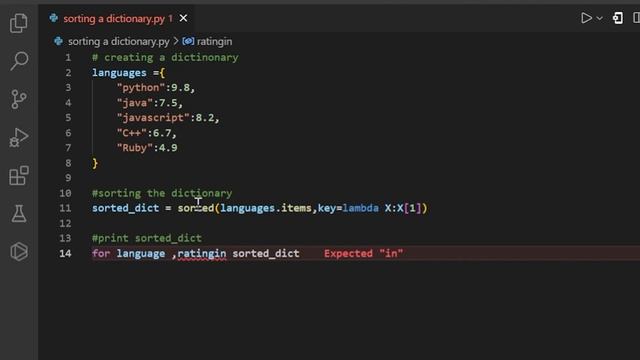Click line number 11 in gutter
This screenshot has width=640, height=360.
pyautogui.click(x=65, y=208)
